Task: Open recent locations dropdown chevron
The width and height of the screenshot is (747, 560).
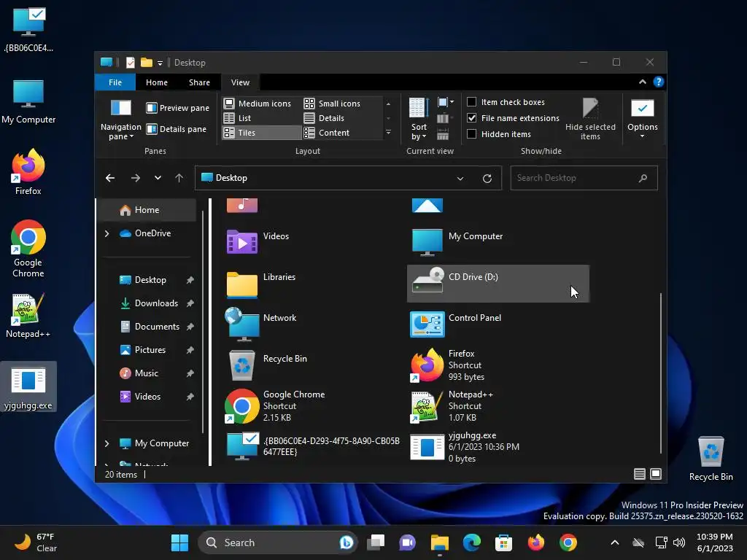Action: tap(158, 178)
